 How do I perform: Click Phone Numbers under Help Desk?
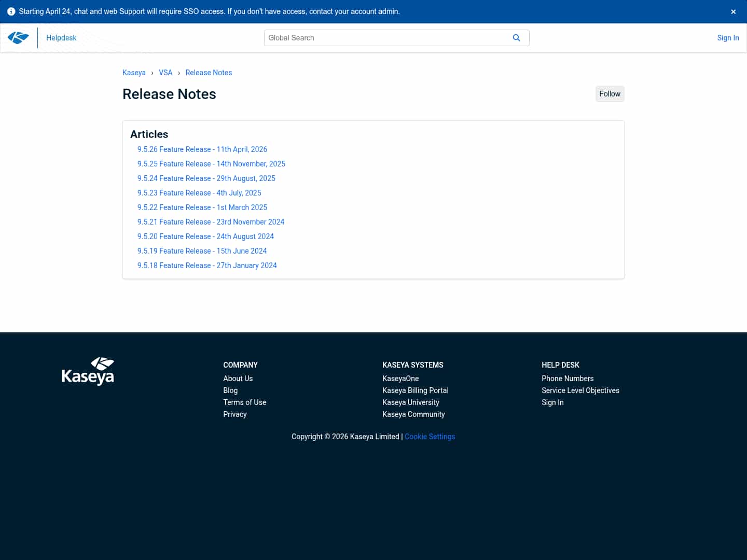[568, 379]
